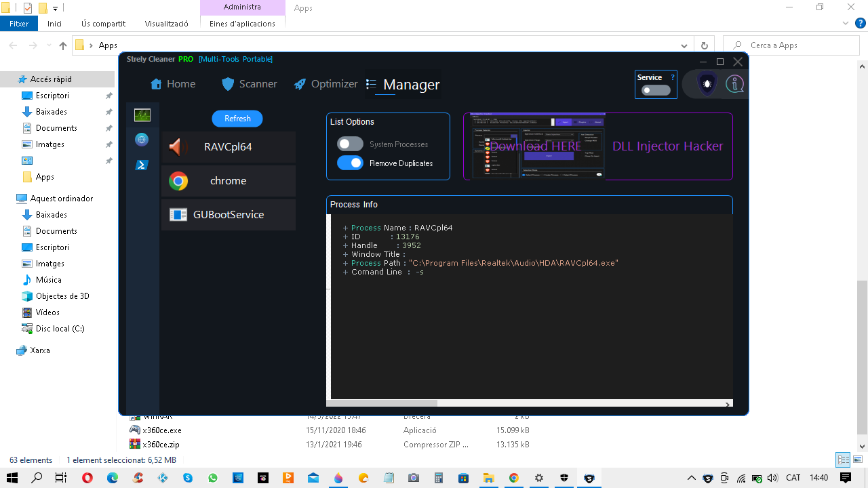This screenshot has height=488, width=868.
Task: Click the Service help question mark
Action: click(x=672, y=77)
